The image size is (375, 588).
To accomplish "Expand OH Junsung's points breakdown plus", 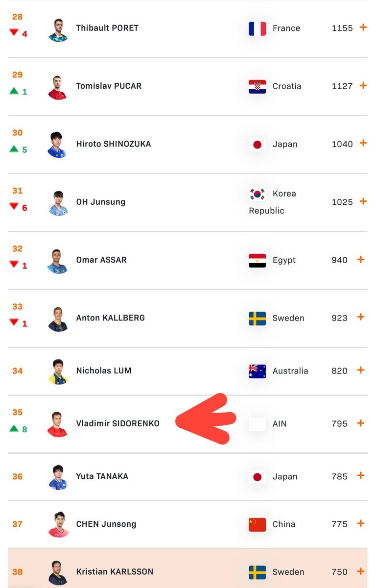I will pyautogui.click(x=363, y=201).
